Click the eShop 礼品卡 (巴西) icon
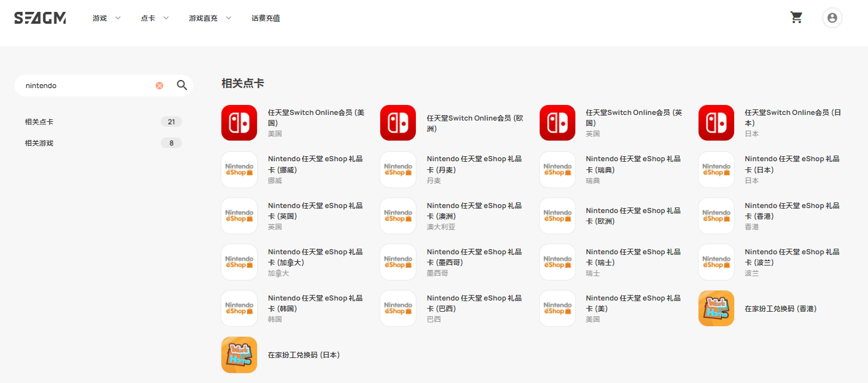The height and width of the screenshot is (383, 868). (x=398, y=308)
